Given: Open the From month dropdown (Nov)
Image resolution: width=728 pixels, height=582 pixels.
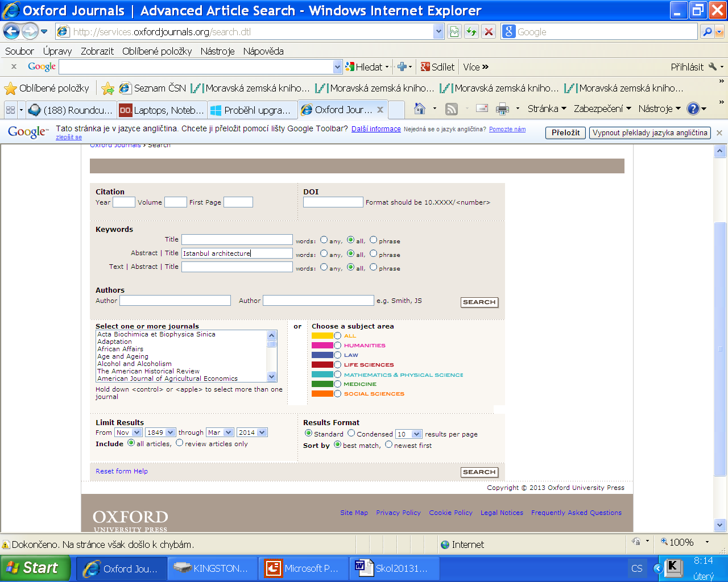Looking at the screenshot, I should pos(128,433).
